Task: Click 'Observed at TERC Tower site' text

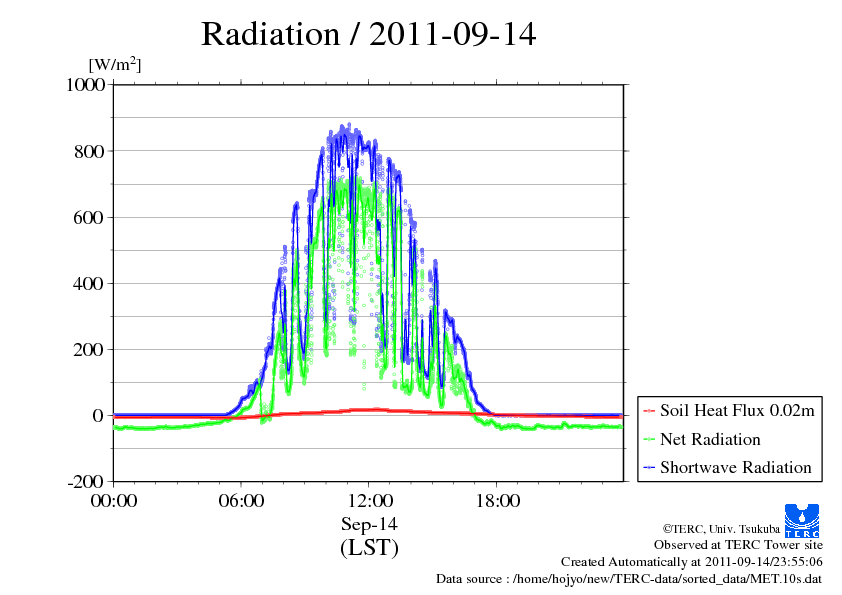Action: tap(738, 545)
